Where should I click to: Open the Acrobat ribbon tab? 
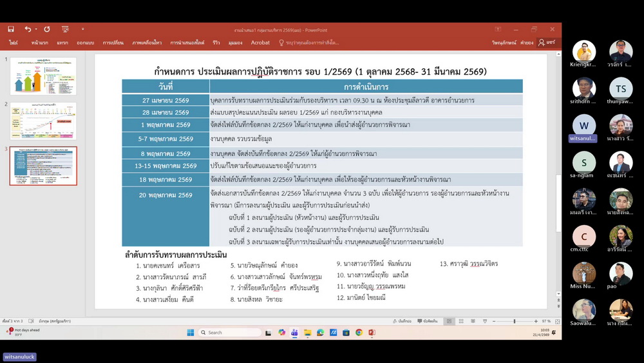260,43
